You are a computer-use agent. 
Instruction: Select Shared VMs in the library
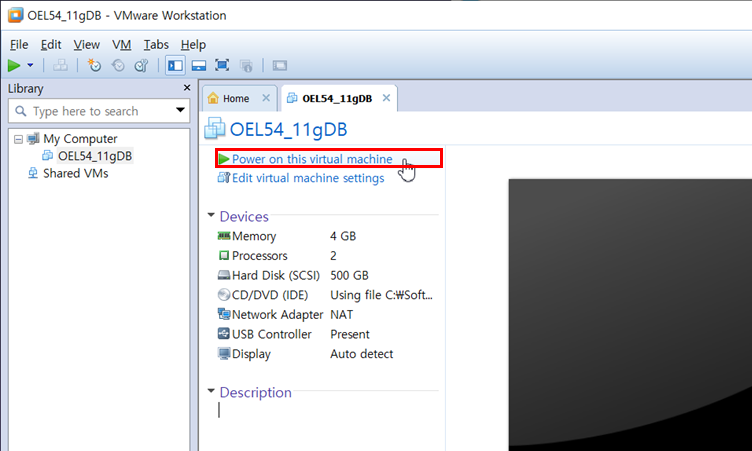pos(75,173)
